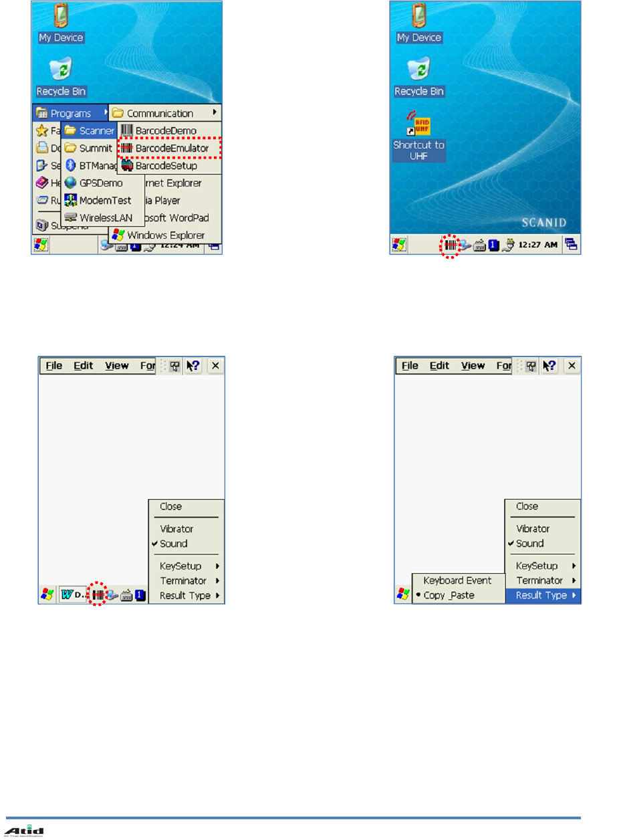Screen dimensions: 625x840
Task: Open Edit menu in WordPad showing Copy_Paste submenu
Action: [441, 366]
